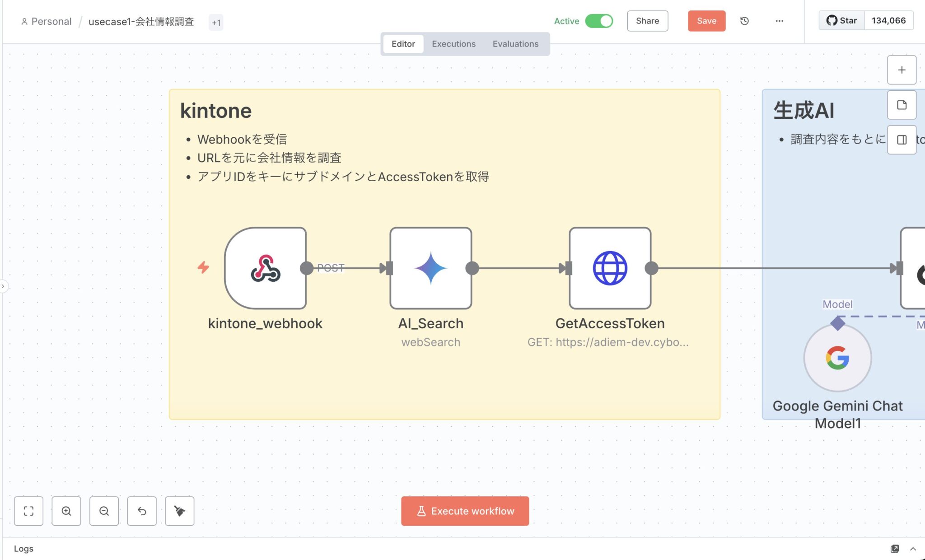This screenshot has width=925, height=560.
Task: Add a sticky note icon button
Action: pos(902,105)
